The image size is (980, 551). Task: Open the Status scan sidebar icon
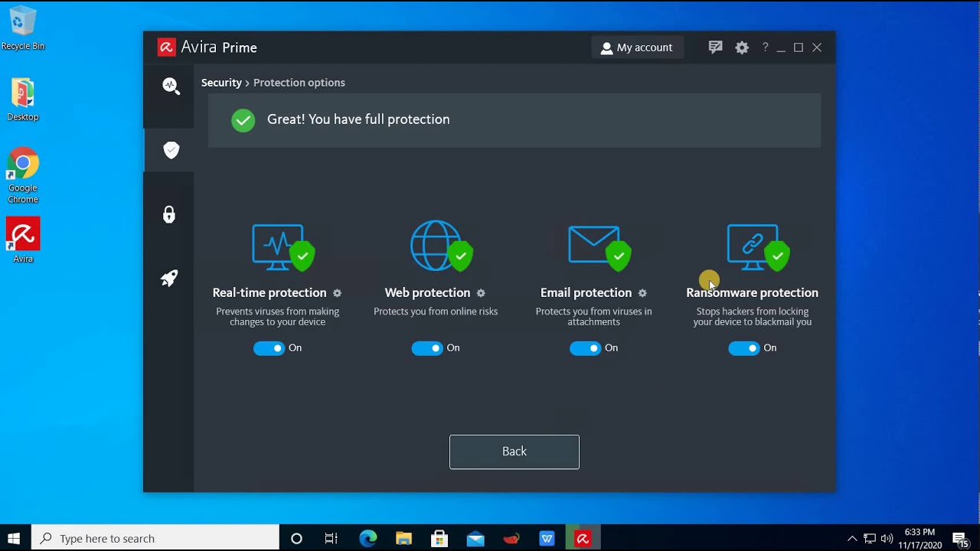171,86
